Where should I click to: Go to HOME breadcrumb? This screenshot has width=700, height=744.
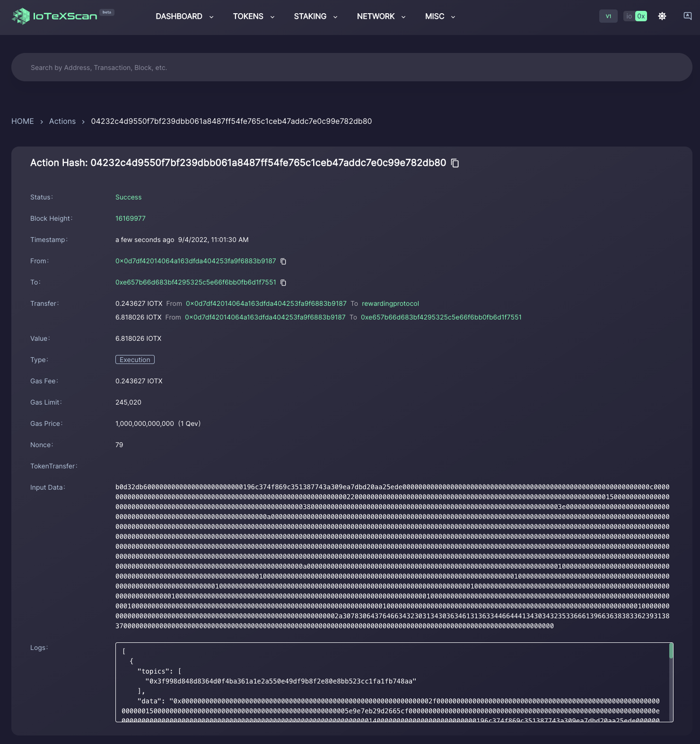pos(23,121)
